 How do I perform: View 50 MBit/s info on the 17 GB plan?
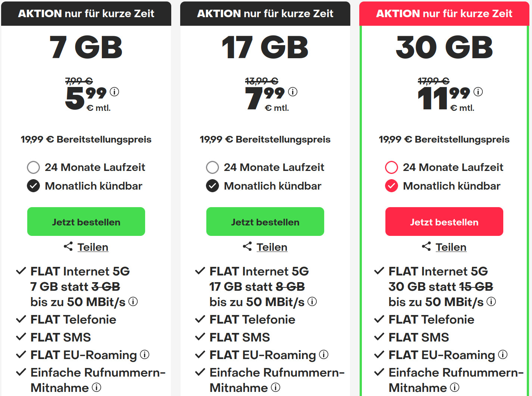point(312,301)
